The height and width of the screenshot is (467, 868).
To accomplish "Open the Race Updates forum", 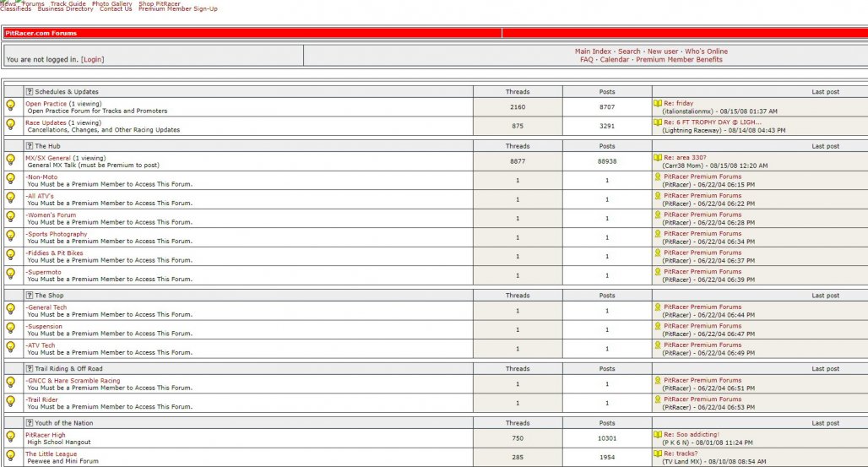I will click(46, 122).
